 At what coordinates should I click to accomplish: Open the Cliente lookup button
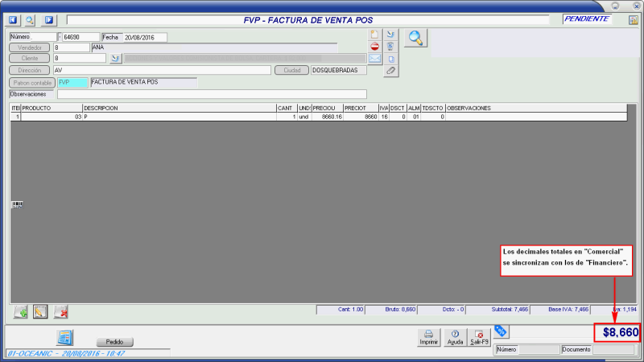coord(30,59)
